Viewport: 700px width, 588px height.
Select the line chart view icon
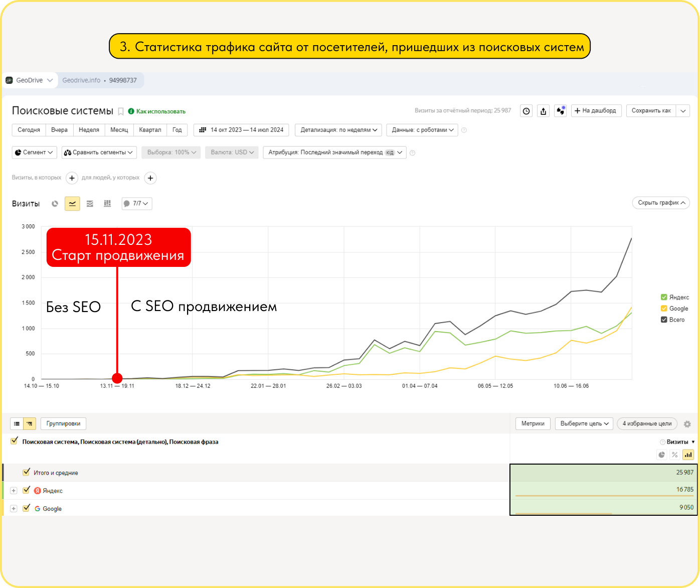point(73,204)
